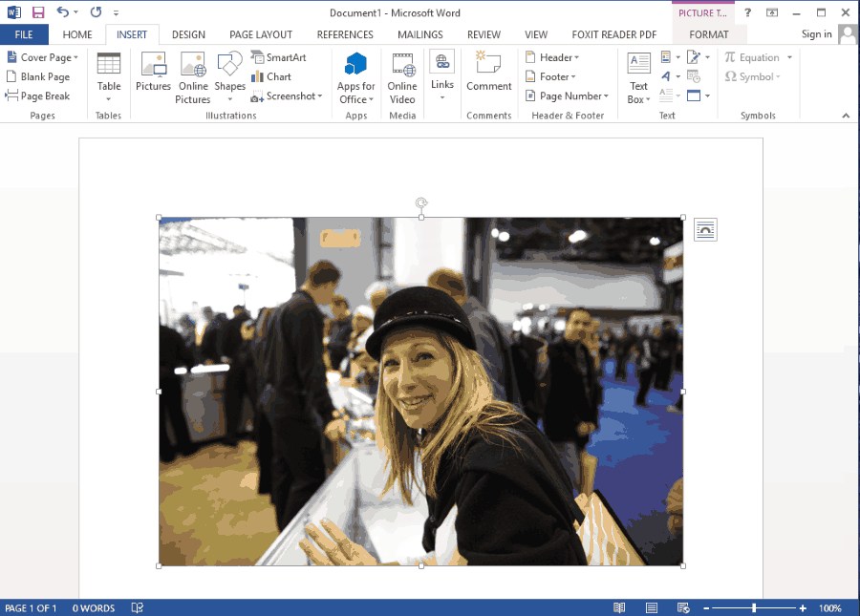This screenshot has width=860, height=616.
Task: Click the Undo arrow icon
Action: 62,12
